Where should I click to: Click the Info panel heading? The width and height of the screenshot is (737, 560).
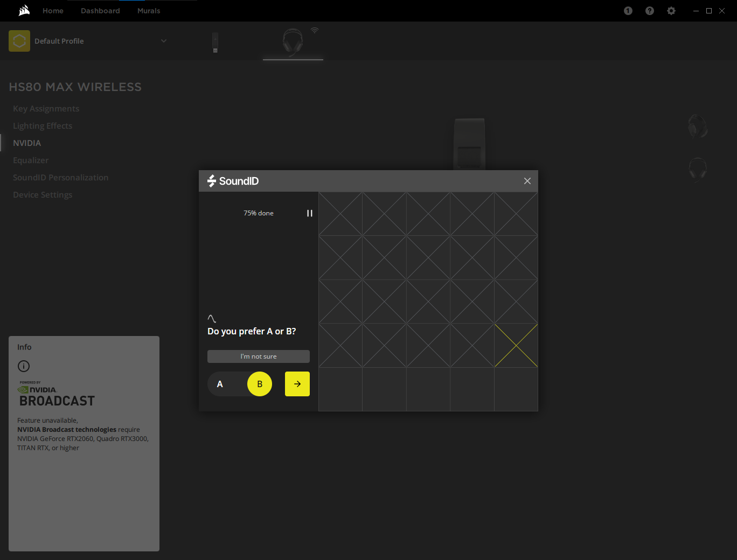pos(24,347)
